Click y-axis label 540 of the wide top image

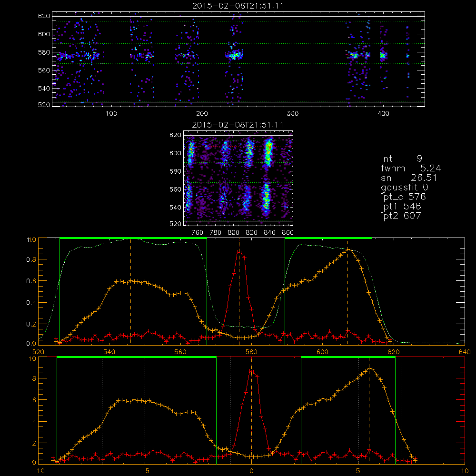(x=44, y=89)
